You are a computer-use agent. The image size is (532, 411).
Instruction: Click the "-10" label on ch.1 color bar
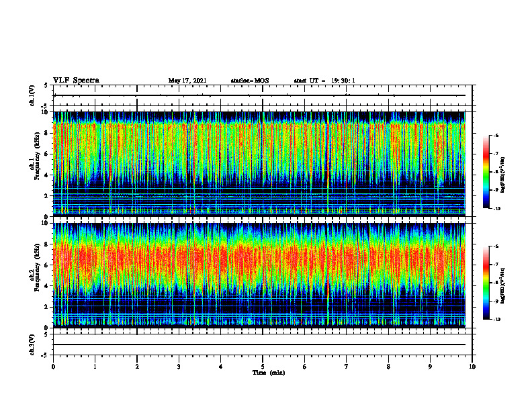pyautogui.click(x=496, y=209)
